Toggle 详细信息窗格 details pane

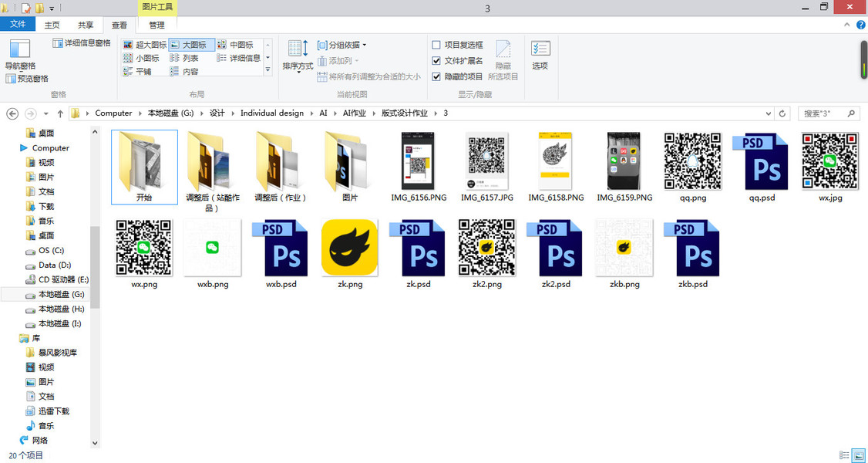pos(82,42)
